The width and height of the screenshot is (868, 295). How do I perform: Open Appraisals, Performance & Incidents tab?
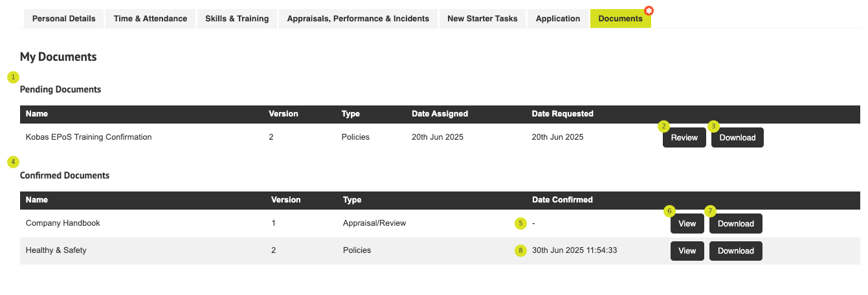point(358,18)
